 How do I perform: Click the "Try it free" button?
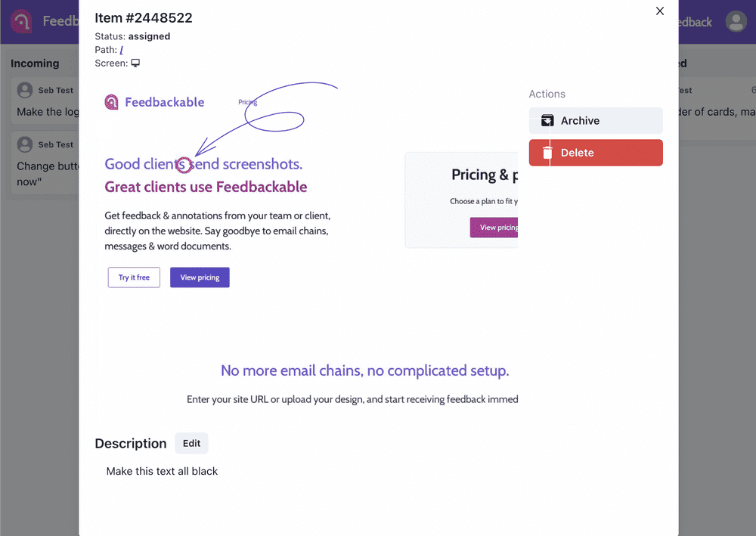(134, 277)
